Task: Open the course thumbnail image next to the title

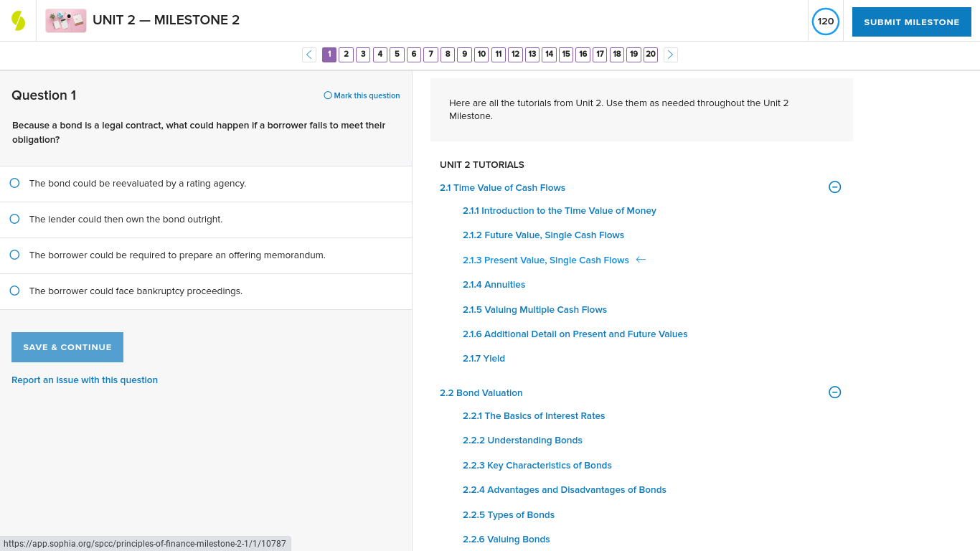Action: pos(65,20)
